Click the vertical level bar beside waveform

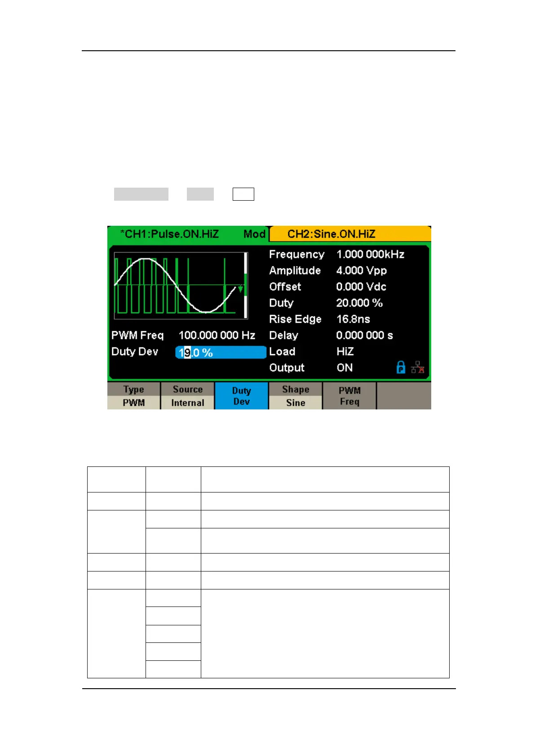pos(246,286)
